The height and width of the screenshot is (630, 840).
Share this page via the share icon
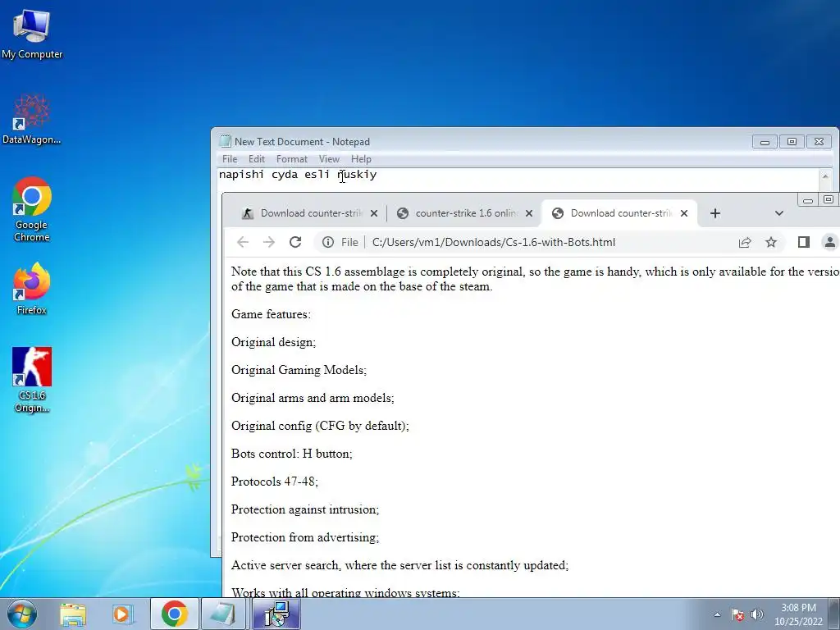(745, 242)
